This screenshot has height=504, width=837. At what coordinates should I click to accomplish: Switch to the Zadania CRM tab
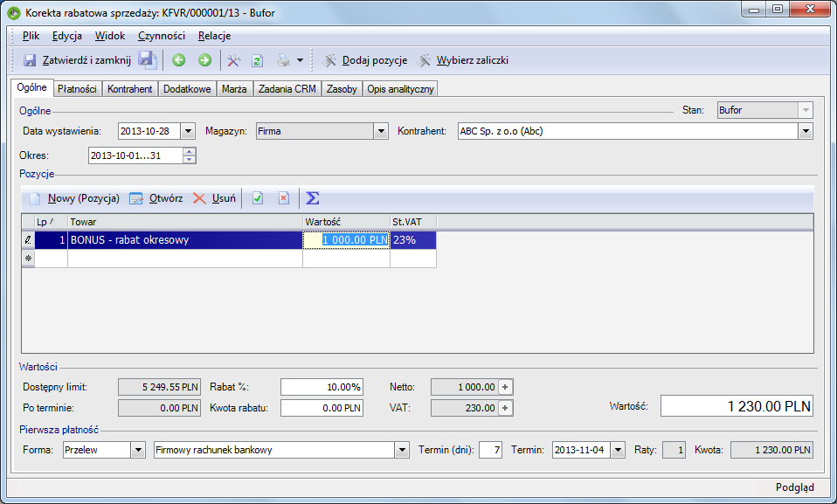287,88
